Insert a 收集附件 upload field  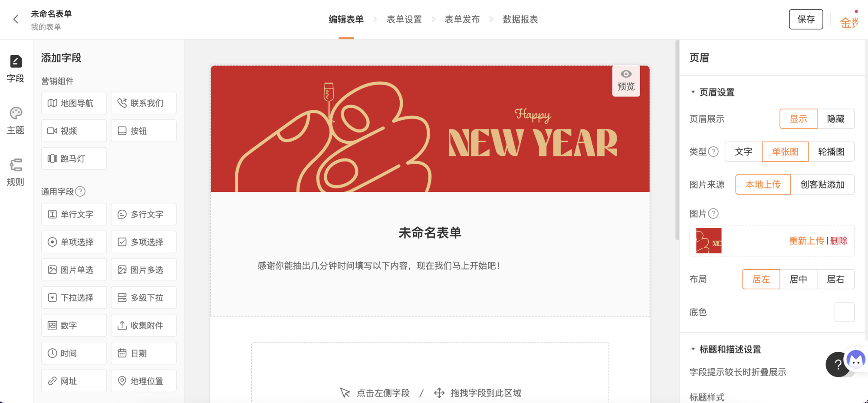coord(144,325)
